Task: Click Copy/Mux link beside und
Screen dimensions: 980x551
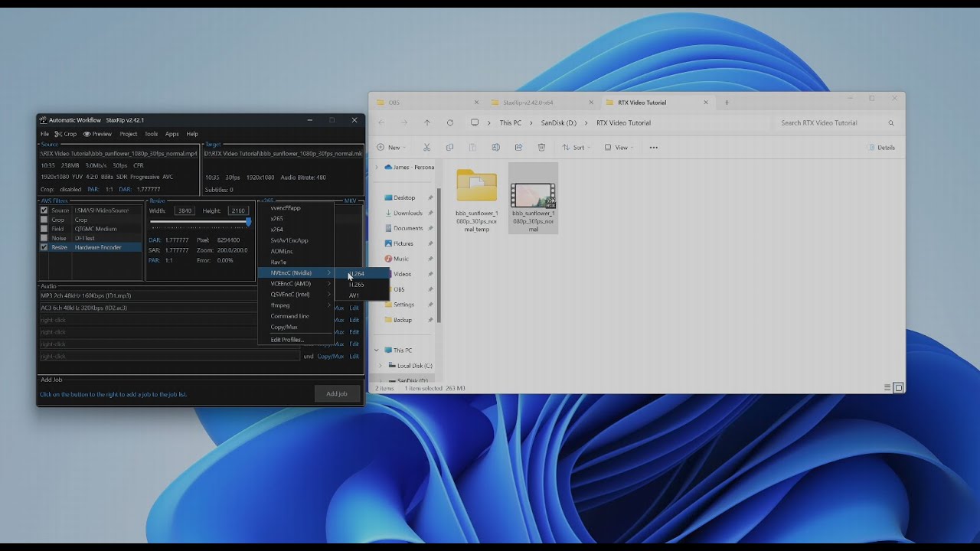Action: point(331,356)
